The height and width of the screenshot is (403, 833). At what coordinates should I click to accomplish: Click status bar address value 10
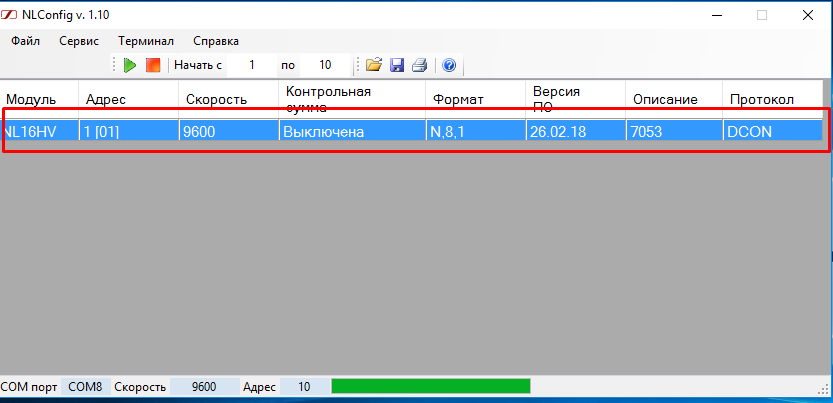(304, 387)
